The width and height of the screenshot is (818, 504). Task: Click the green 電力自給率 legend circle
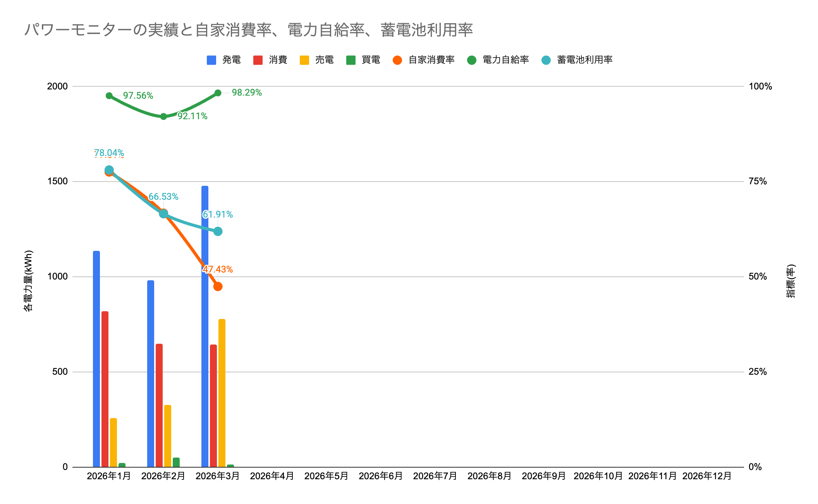(x=471, y=60)
